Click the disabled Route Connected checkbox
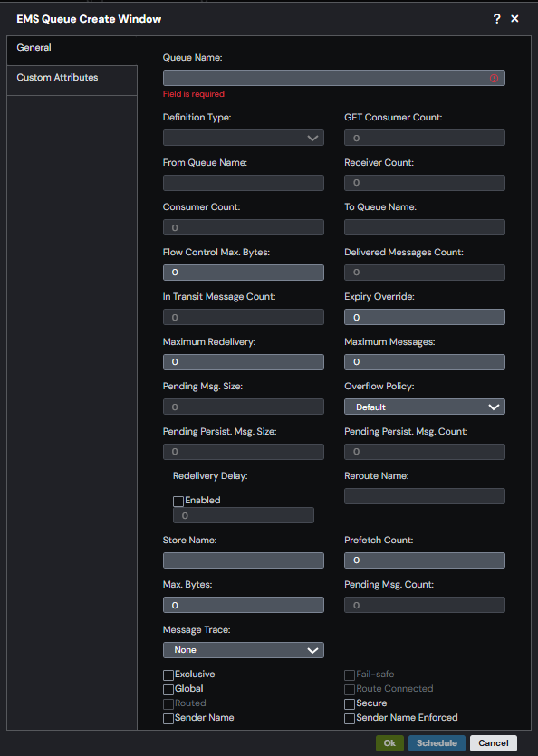Image resolution: width=538 pixels, height=756 pixels. point(350,690)
